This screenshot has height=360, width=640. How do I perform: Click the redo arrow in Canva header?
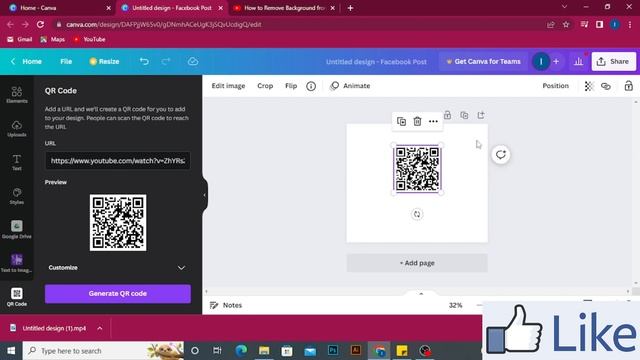tap(166, 61)
